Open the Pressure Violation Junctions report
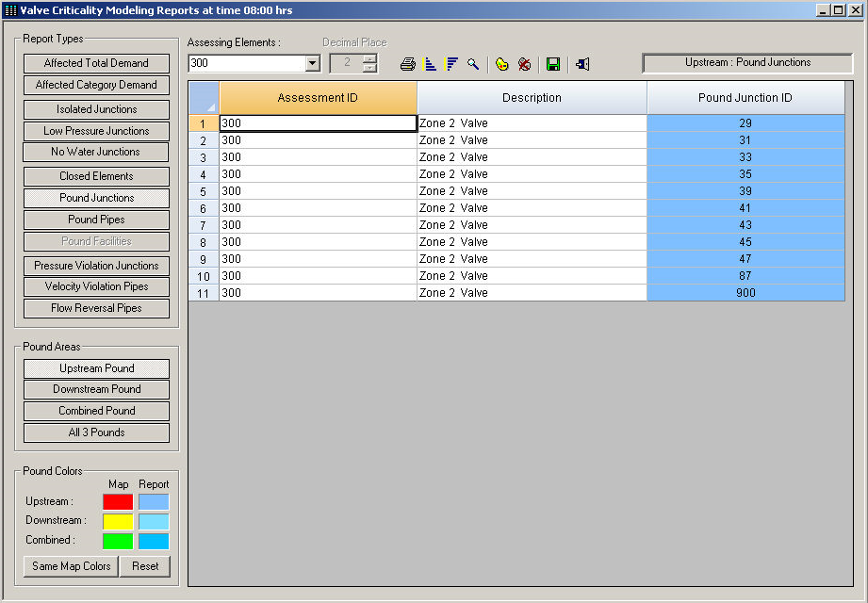The height and width of the screenshot is (603, 868). pos(96,266)
